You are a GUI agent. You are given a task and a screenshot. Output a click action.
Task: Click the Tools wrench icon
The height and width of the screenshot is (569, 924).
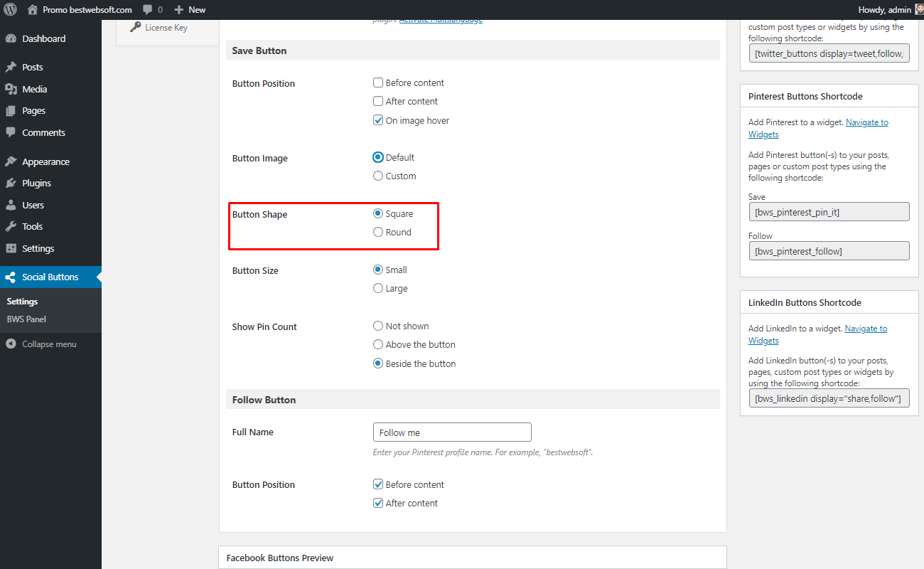[x=11, y=226]
